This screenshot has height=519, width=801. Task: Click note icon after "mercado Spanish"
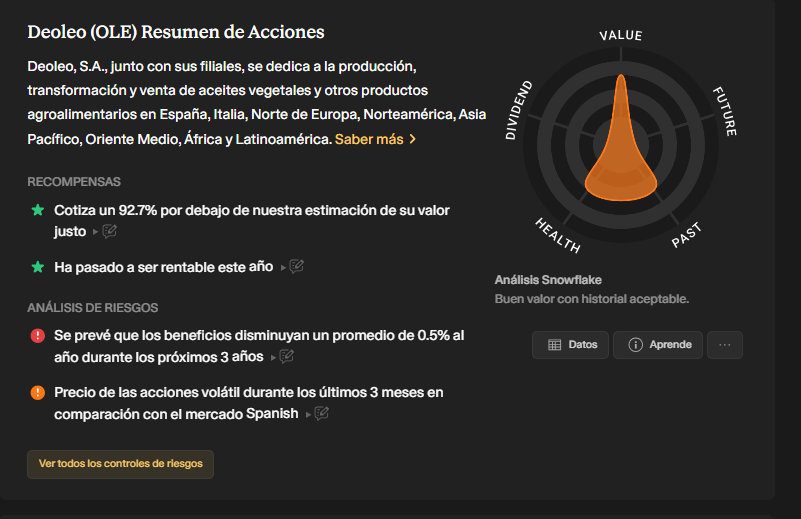coord(321,414)
